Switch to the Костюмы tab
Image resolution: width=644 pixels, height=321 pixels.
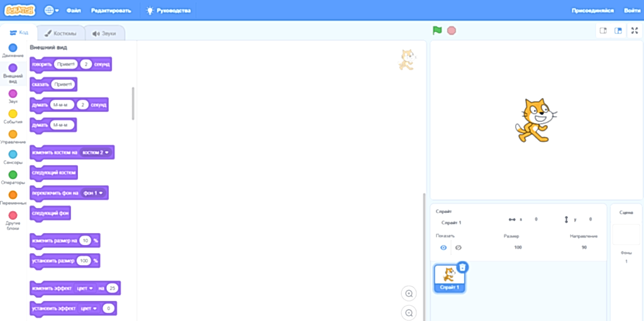(x=60, y=33)
